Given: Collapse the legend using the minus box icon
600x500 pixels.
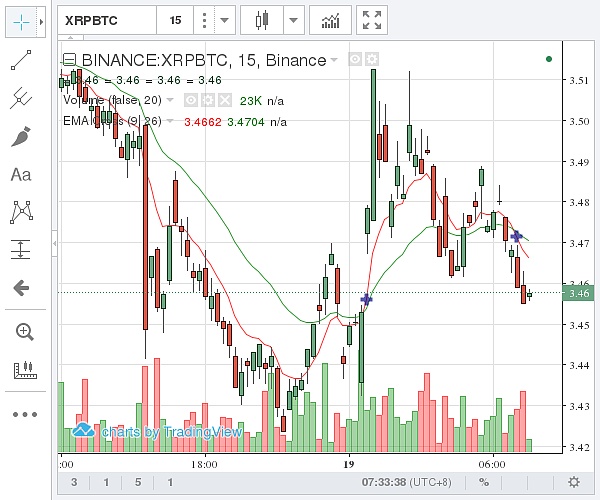Looking at the screenshot, I should [69, 60].
